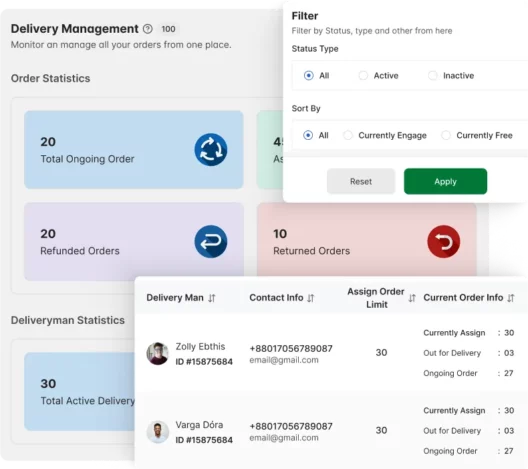528x469 pixels.
Task: Choose Currently Engage sort option
Action: pos(348,135)
